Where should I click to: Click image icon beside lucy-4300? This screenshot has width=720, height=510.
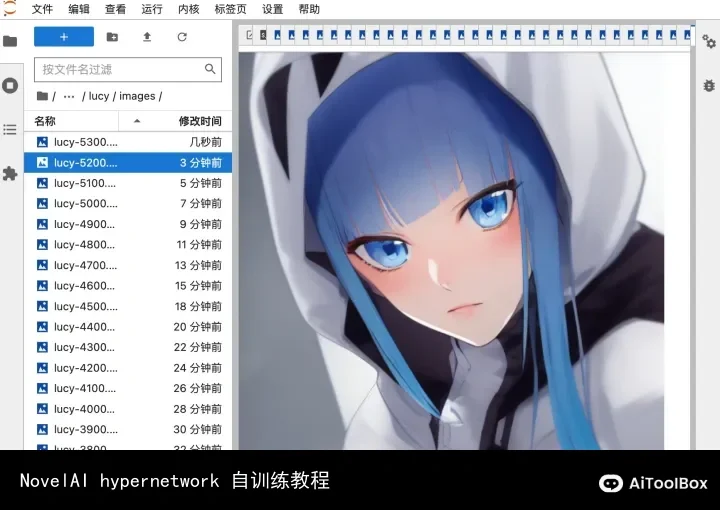pyautogui.click(x=42, y=347)
